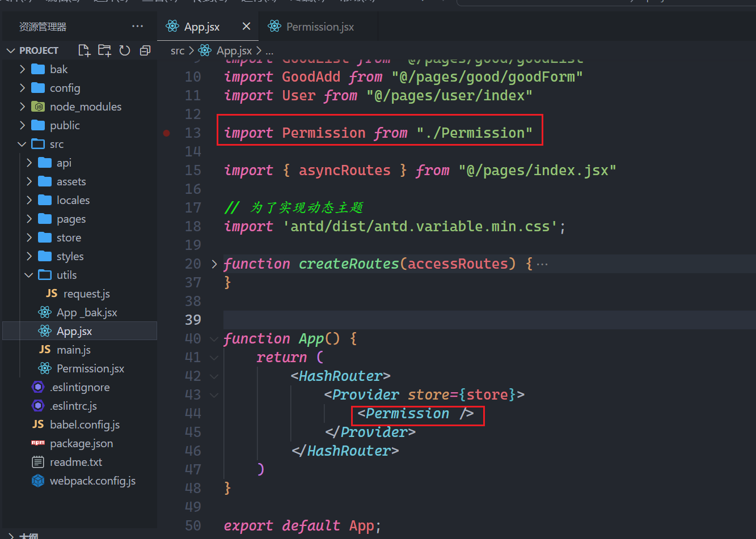The width and height of the screenshot is (756, 539).
Task: Click the React icon beside App _bak.jsx
Action: [x=45, y=312]
